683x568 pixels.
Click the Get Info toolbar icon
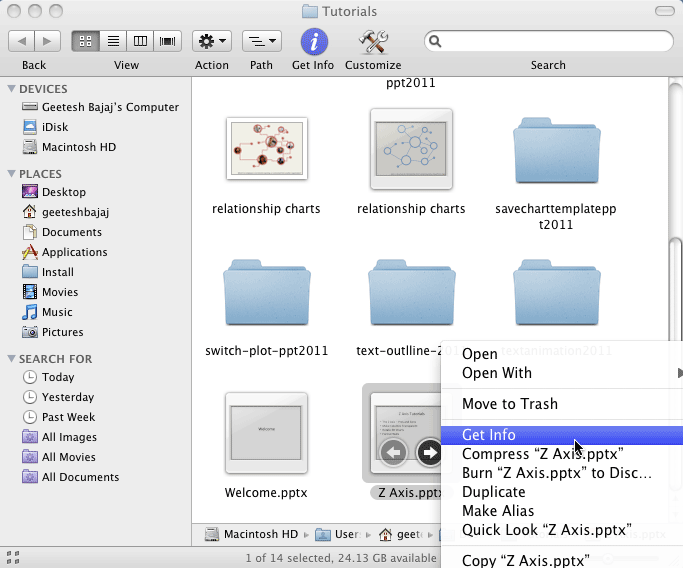click(x=314, y=41)
